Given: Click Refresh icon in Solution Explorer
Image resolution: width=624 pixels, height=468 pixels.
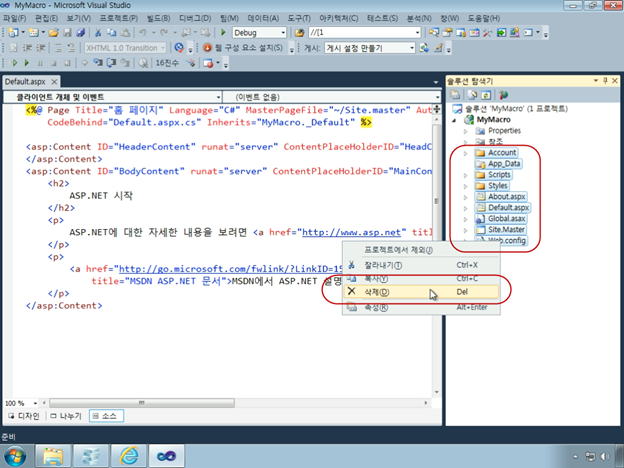Looking at the screenshot, I should (x=486, y=95).
